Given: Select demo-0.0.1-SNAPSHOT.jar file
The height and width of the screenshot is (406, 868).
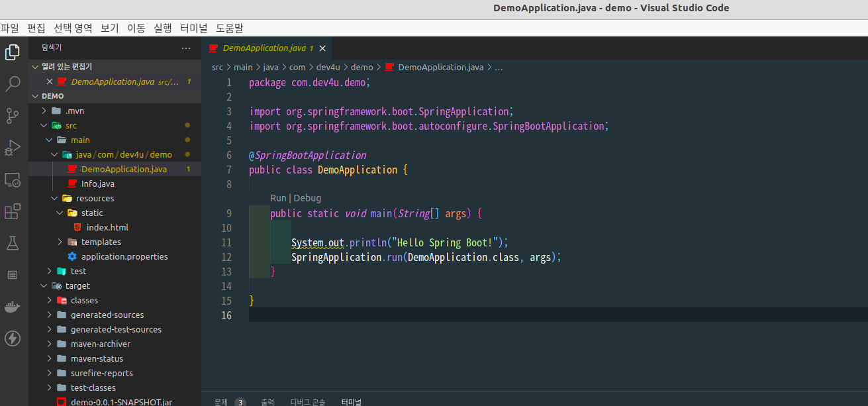Looking at the screenshot, I should tap(121, 401).
